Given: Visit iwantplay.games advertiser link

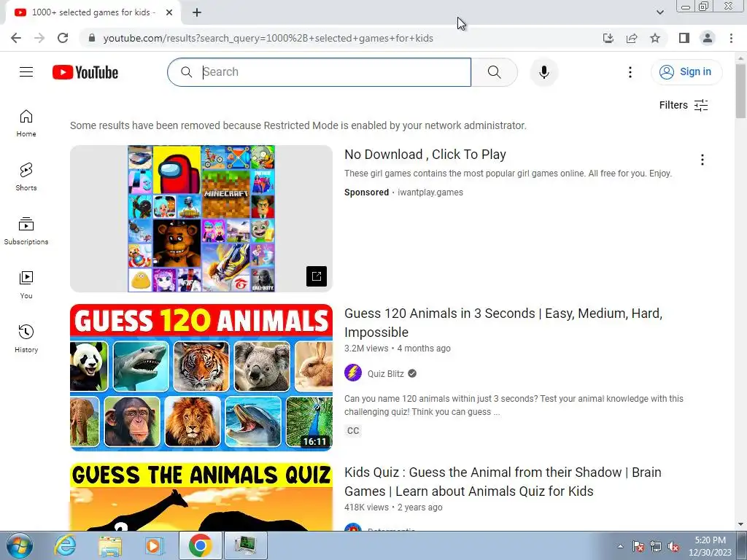Looking at the screenshot, I should [430, 192].
